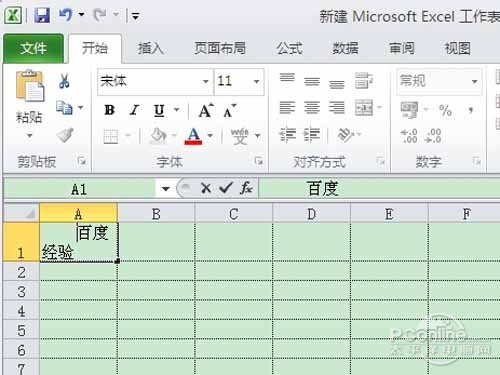
Task: Center text horizontally
Action: point(312,108)
